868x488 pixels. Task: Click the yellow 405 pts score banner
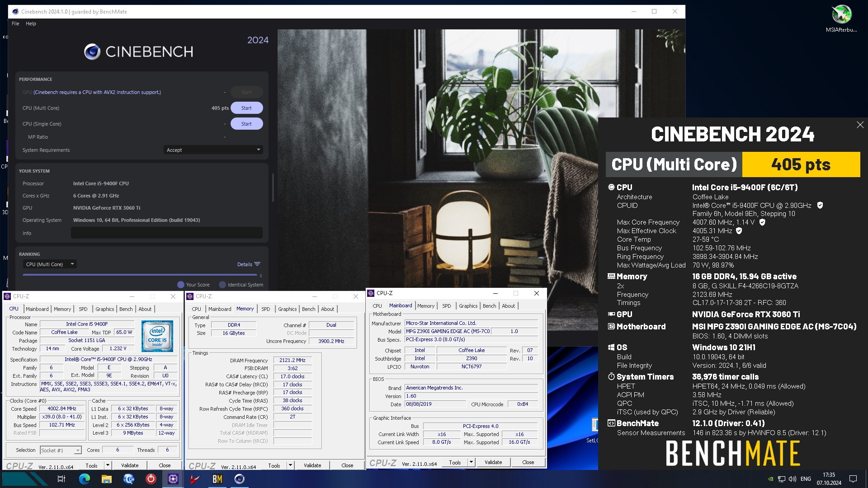click(801, 164)
